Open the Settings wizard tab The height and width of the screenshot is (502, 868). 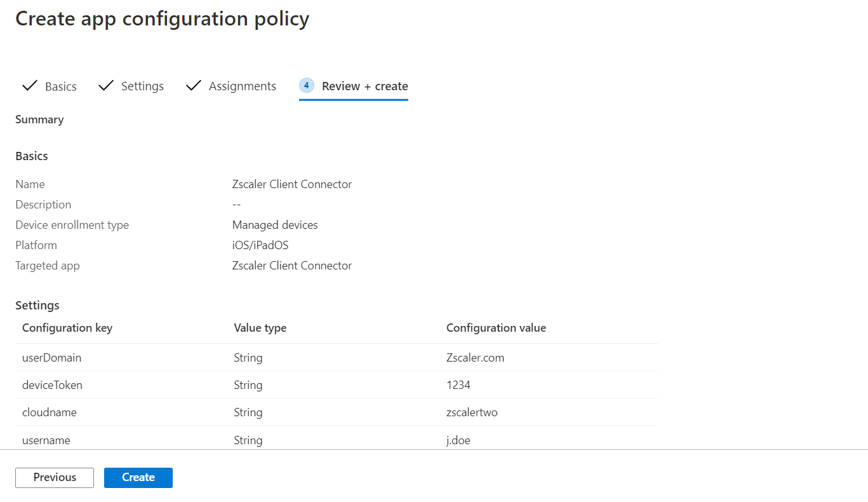click(x=142, y=86)
